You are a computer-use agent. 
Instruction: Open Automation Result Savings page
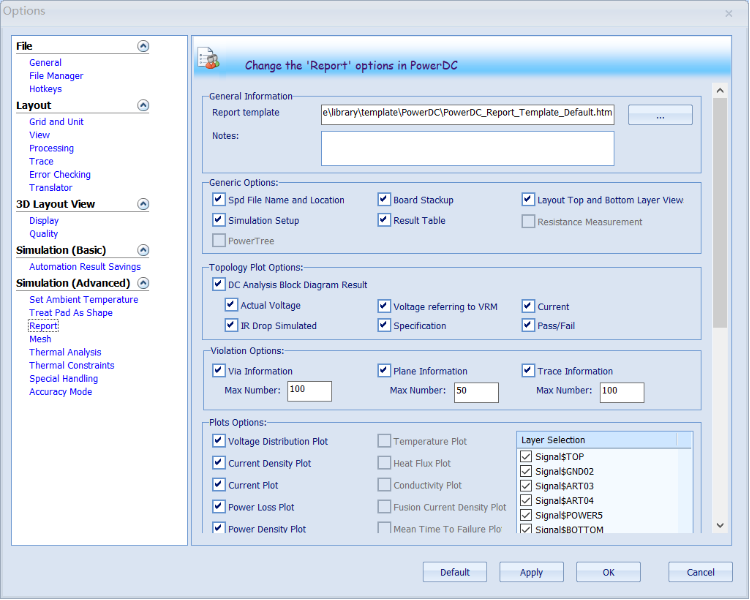85,267
